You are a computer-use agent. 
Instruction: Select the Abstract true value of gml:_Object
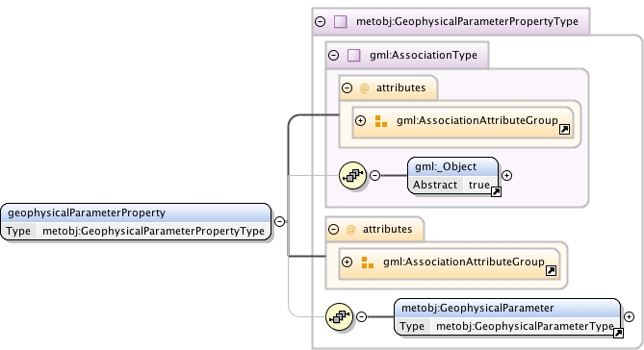479,185
